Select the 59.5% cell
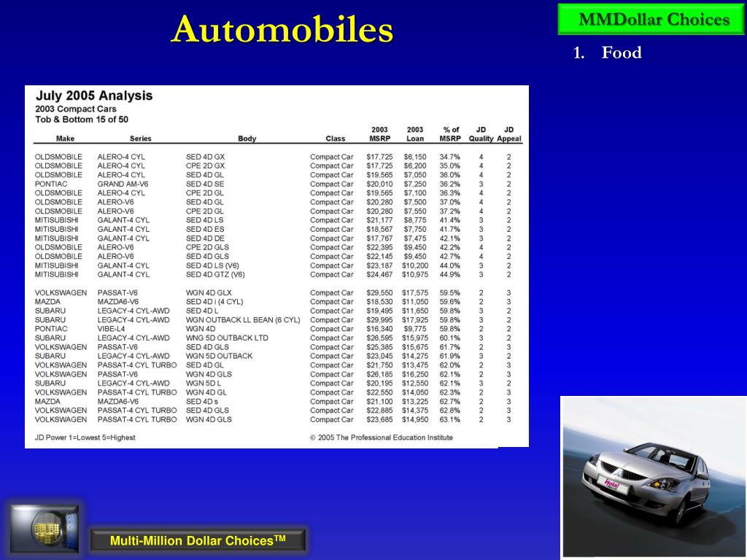 tap(449, 293)
